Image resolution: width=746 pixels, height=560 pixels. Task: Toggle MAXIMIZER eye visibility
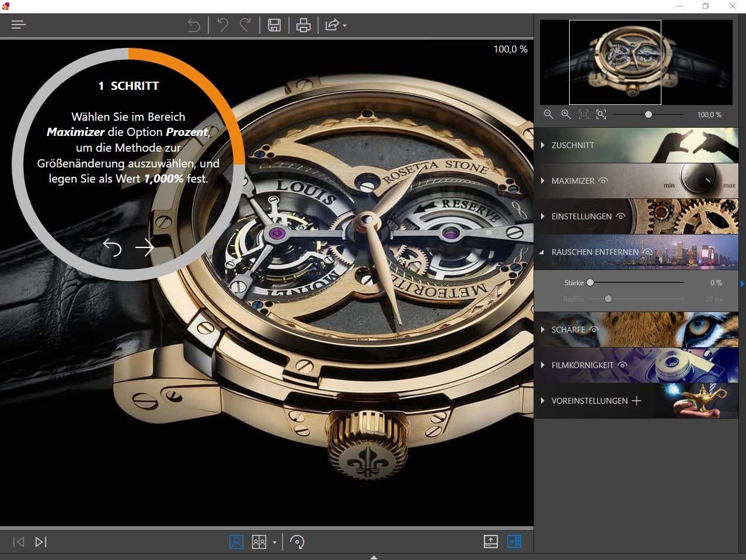pos(604,181)
